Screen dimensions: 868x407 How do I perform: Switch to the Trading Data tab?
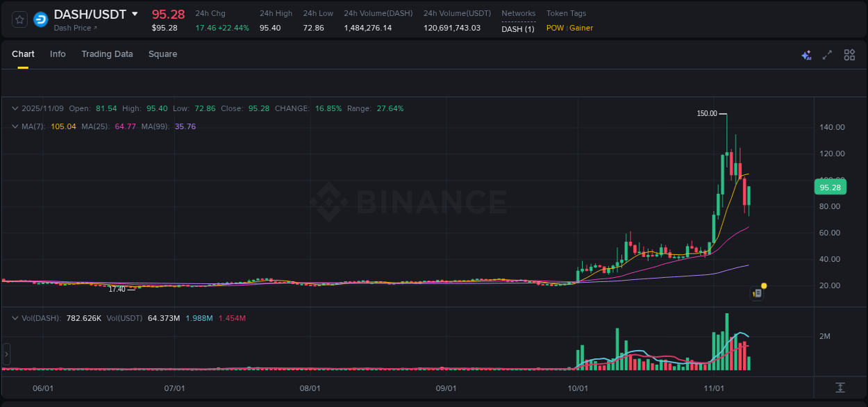pos(107,54)
